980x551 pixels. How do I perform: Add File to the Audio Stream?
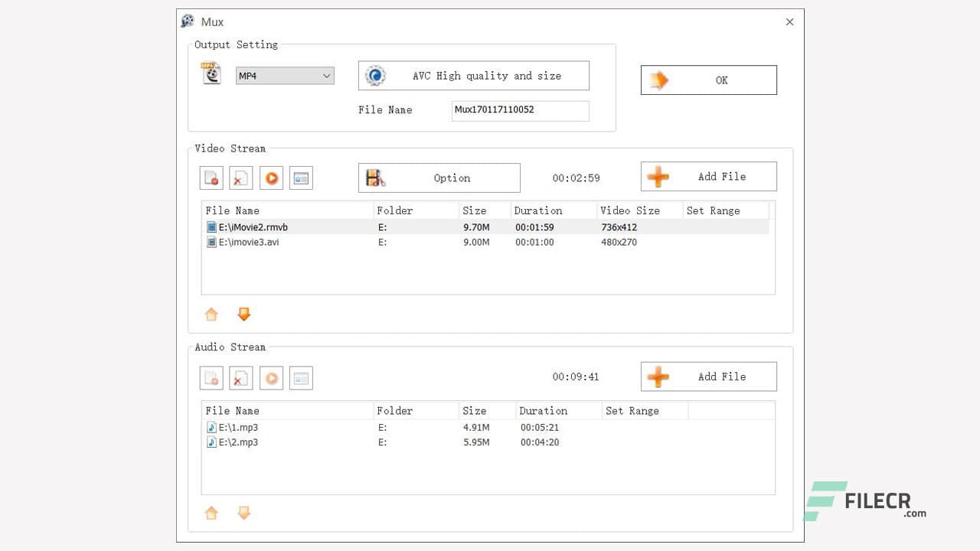tap(707, 376)
